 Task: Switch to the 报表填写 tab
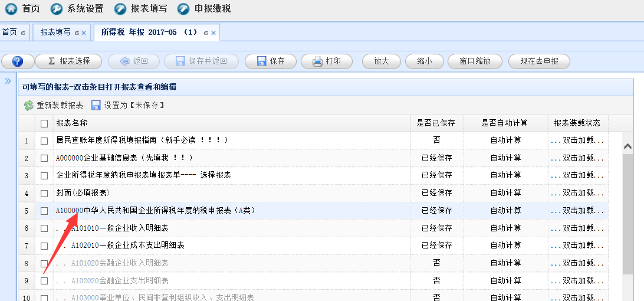[x=55, y=32]
